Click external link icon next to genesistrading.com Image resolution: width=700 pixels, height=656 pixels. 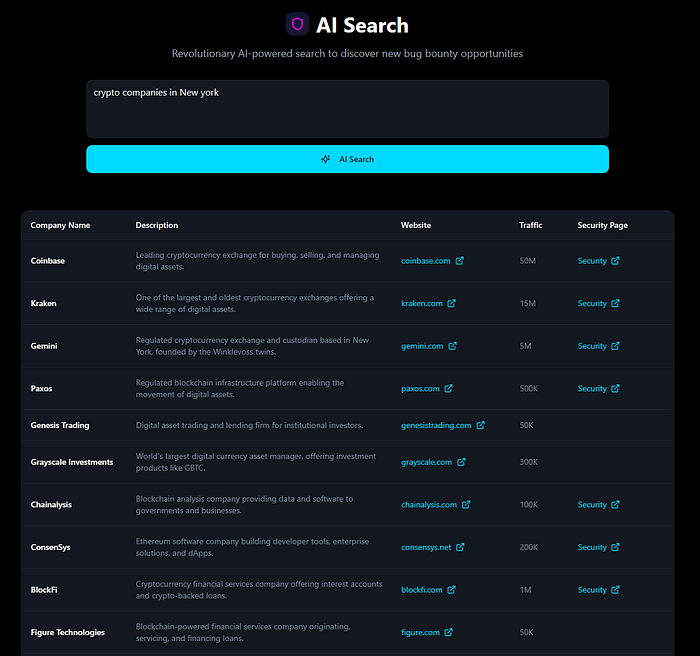[x=480, y=425]
